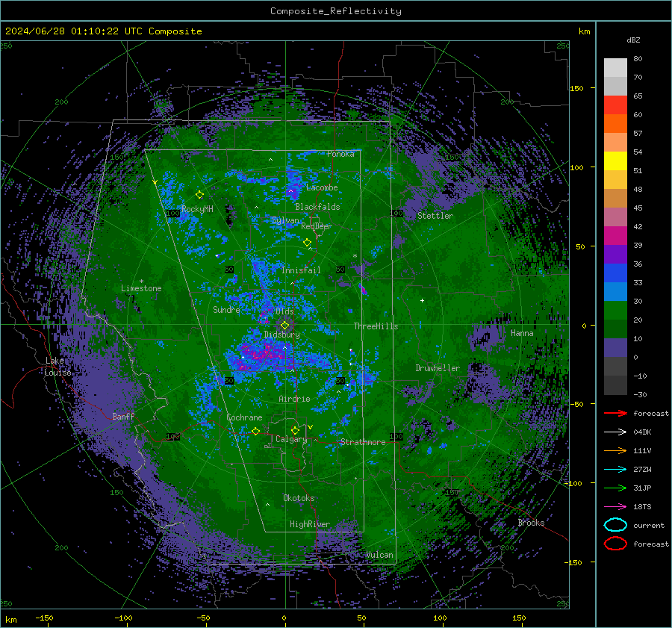Select the green 31JP arrow legend icon
This screenshot has width=672, height=628.
tap(615, 488)
